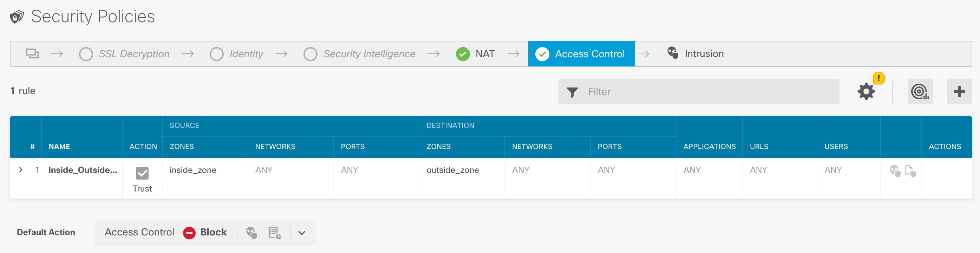Add a new access rule with plus button
980x253 pixels.
(959, 92)
